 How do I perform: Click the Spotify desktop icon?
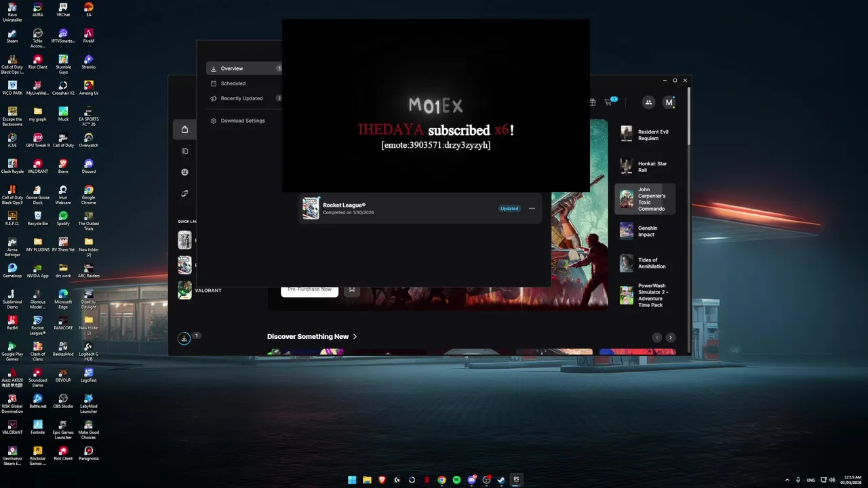tap(63, 219)
